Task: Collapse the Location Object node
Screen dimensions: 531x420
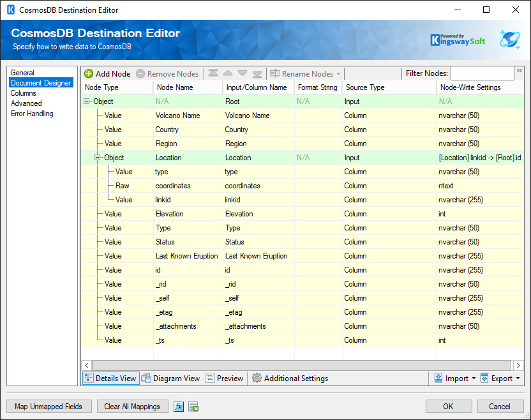Action: [x=98, y=158]
